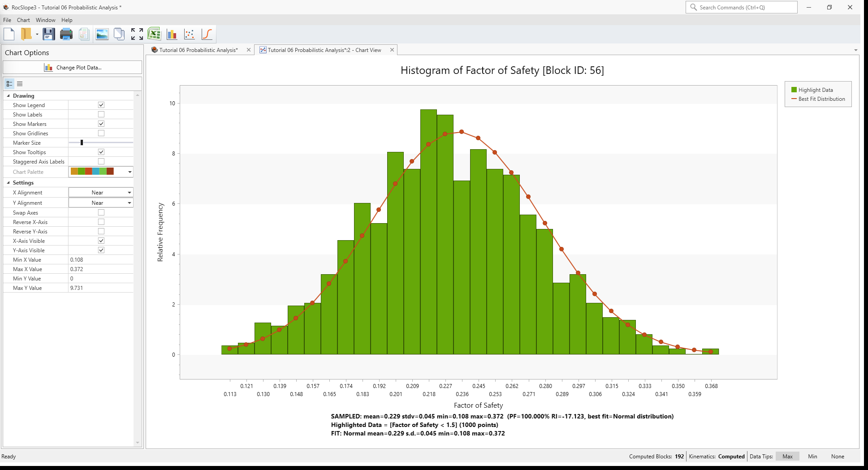The image size is (868, 470).
Task: Create a new cumulative plot
Action: coord(207,34)
